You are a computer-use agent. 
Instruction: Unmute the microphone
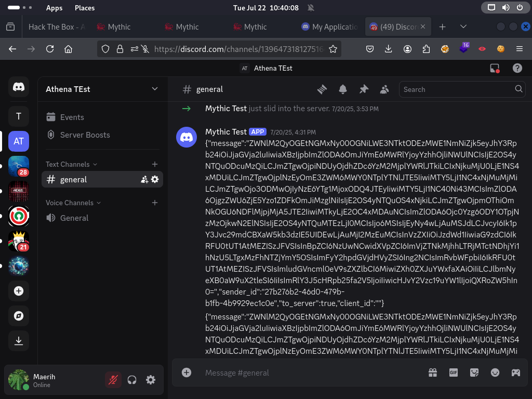(x=113, y=380)
